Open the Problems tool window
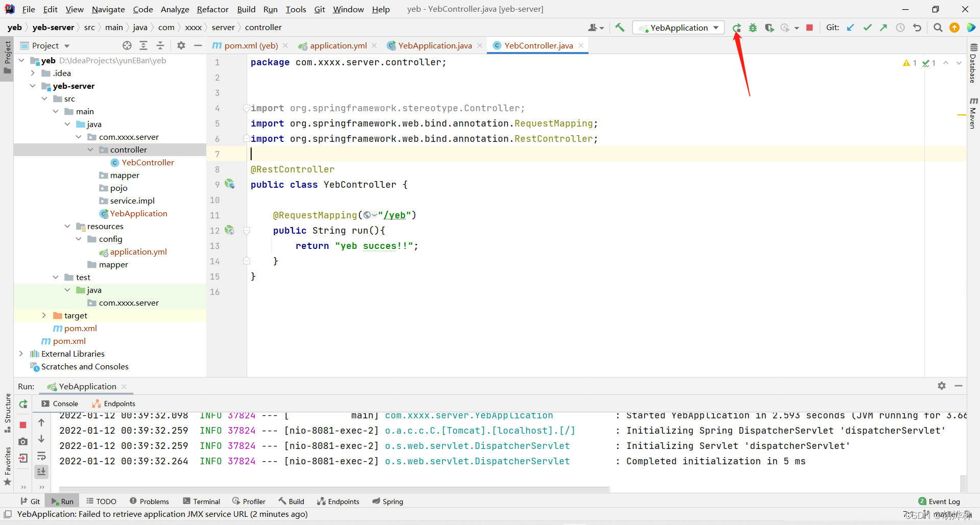This screenshot has width=980, height=525. pyautogui.click(x=149, y=501)
